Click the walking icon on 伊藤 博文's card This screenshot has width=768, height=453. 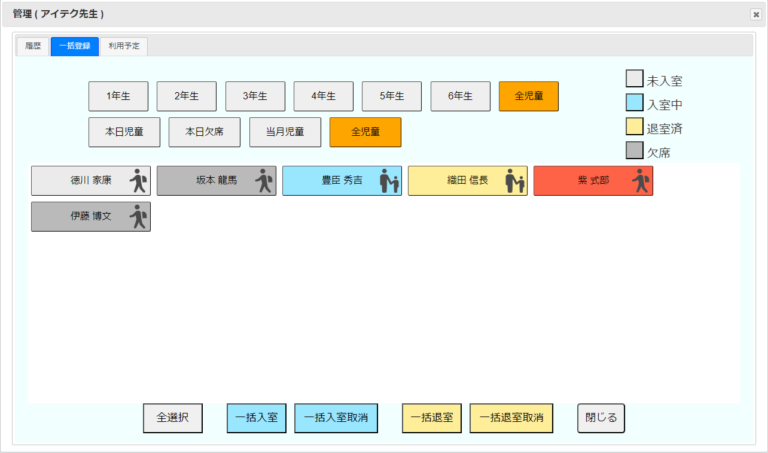tap(138, 216)
